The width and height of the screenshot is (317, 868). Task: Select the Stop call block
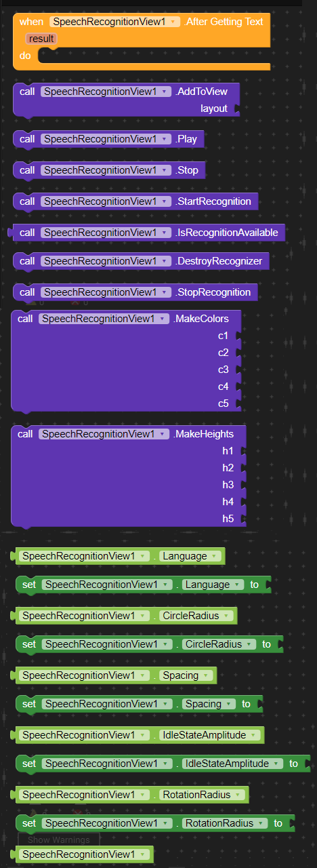click(108, 170)
